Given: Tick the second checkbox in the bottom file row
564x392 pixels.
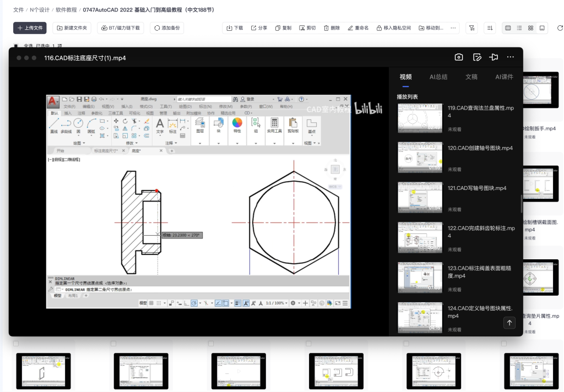Looking at the screenshot, I should pyautogui.click(x=113, y=344).
